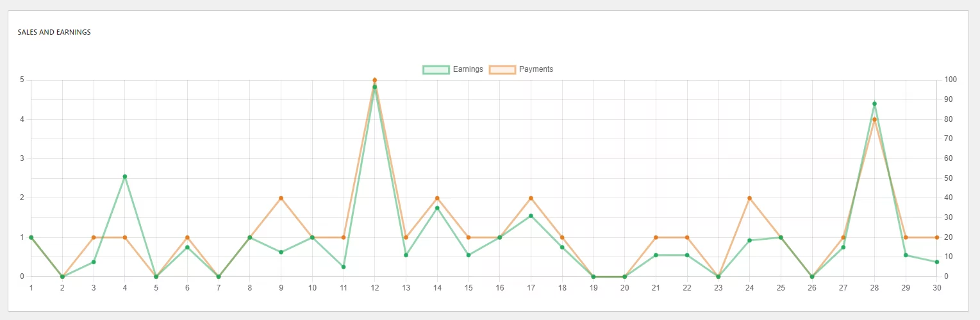Screen dimensions: 980x320
Task: Select the Payments data point at day 11
Action: [344, 237]
